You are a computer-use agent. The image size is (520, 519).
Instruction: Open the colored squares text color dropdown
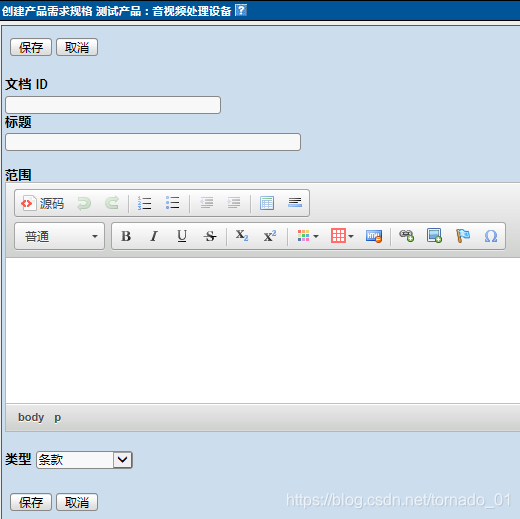[308, 236]
